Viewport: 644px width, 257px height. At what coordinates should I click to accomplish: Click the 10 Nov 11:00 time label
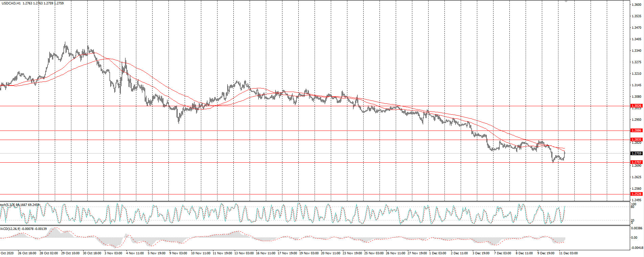(201, 253)
